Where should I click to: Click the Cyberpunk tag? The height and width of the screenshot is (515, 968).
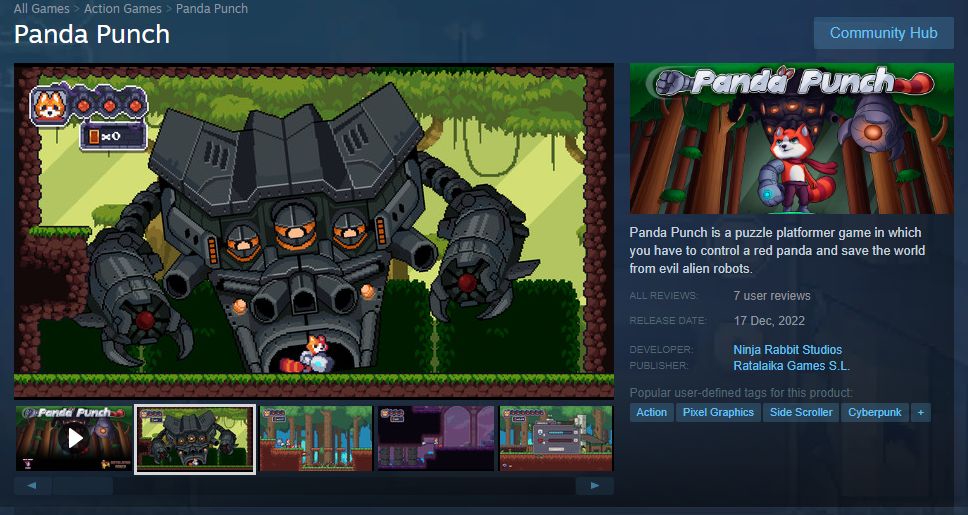click(874, 412)
